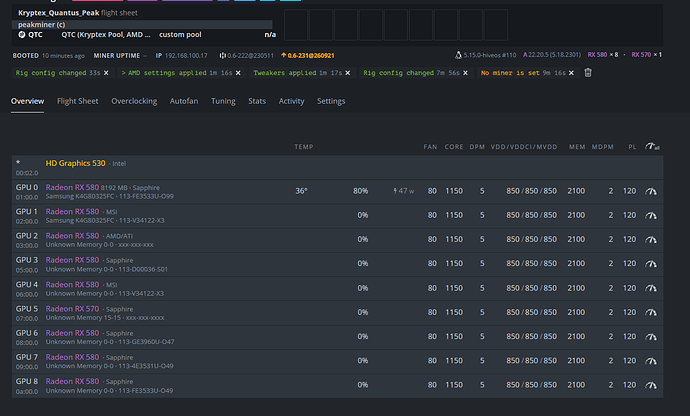
Task: Open the Tuning tab
Action: [x=223, y=101]
